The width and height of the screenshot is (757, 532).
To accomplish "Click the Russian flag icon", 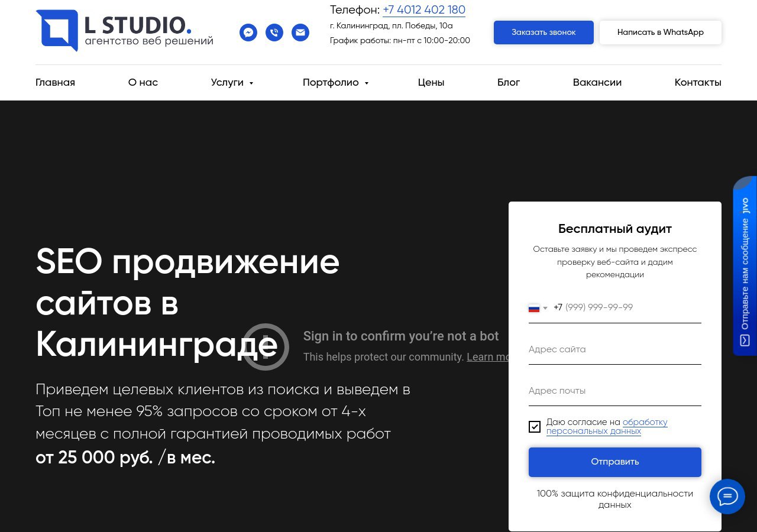I will [x=534, y=308].
